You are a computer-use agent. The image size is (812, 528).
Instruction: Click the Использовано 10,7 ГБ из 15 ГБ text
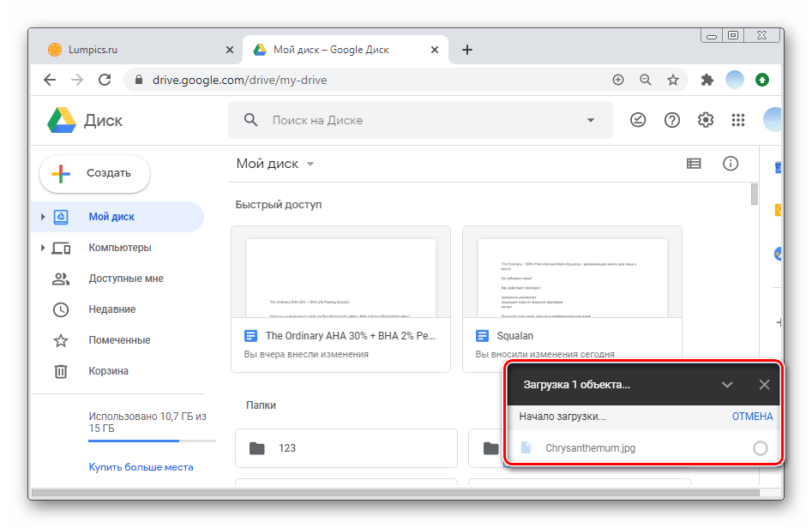(x=147, y=423)
